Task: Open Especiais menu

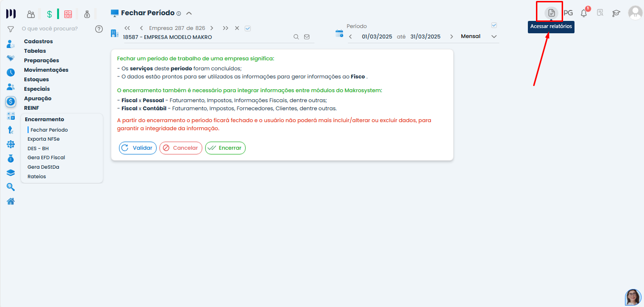Action: pyautogui.click(x=37, y=89)
